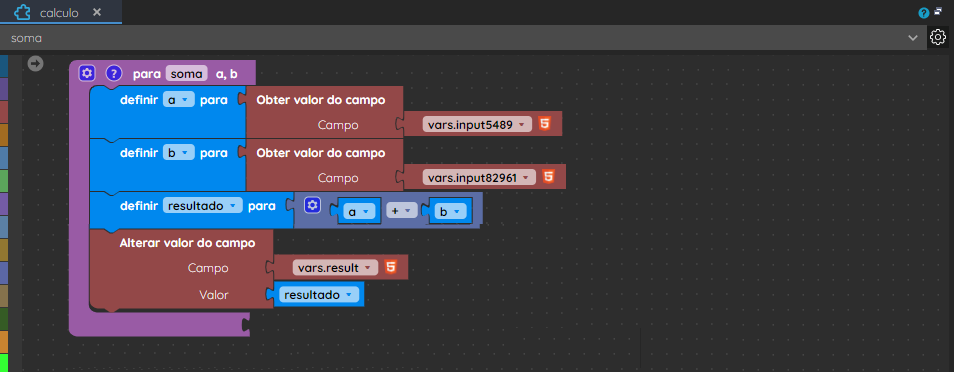This screenshot has height=372, width=954.
Task: Click the HTML5 icon next to vars.input5489
Action: 545,124
